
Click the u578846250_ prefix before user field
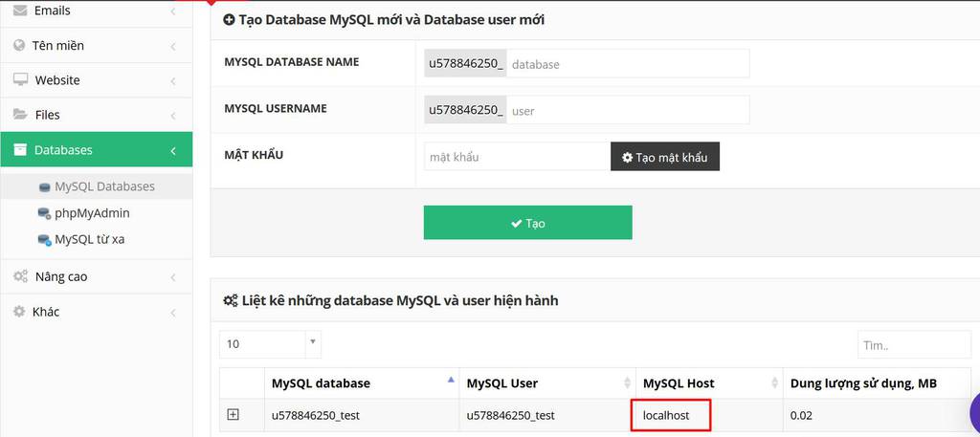(x=466, y=111)
